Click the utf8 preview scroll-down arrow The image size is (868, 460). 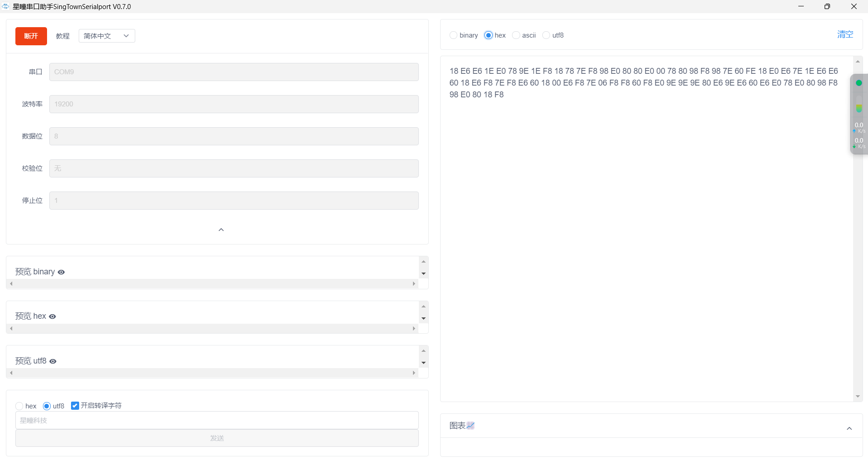click(x=423, y=363)
